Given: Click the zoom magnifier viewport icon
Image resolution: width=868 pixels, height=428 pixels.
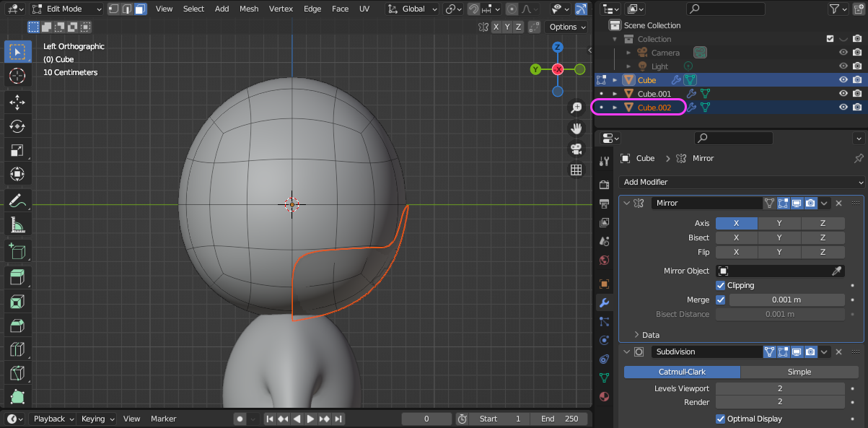Looking at the screenshot, I should (x=576, y=108).
